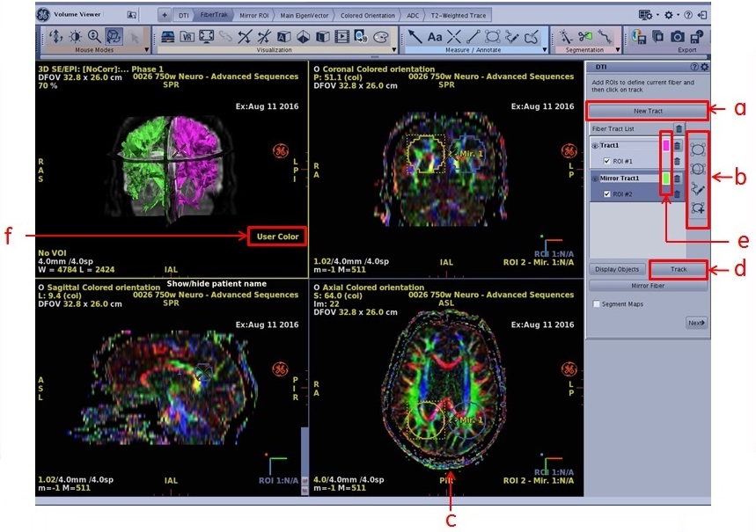The height and width of the screenshot is (532, 756).
Task: Click the Aa text annotation tool
Action: (x=435, y=37)
